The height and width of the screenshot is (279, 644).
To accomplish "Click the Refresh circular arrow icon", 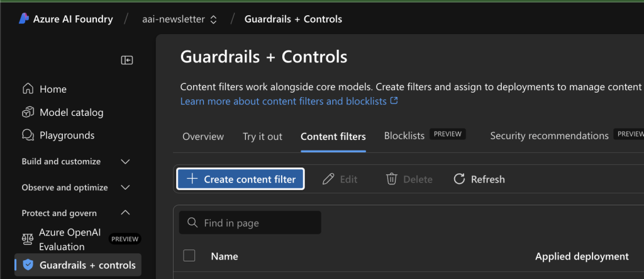I will (x=459, y=179).
